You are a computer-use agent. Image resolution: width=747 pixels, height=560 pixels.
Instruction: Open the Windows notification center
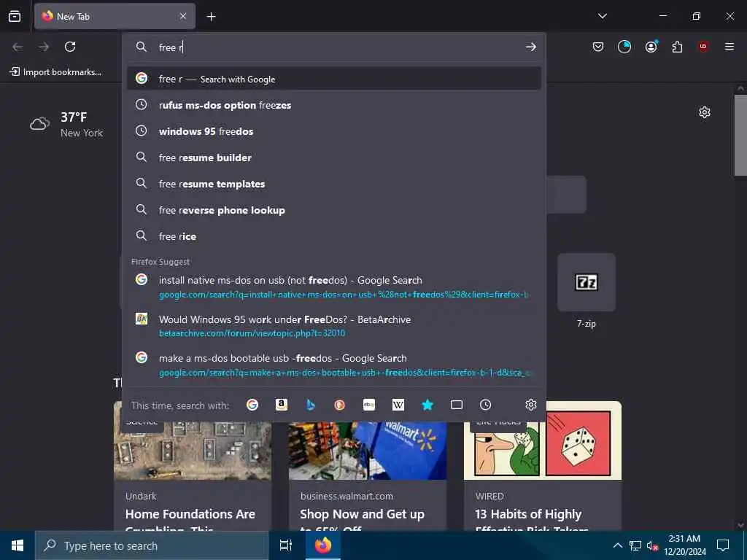[x=723, y=545]
